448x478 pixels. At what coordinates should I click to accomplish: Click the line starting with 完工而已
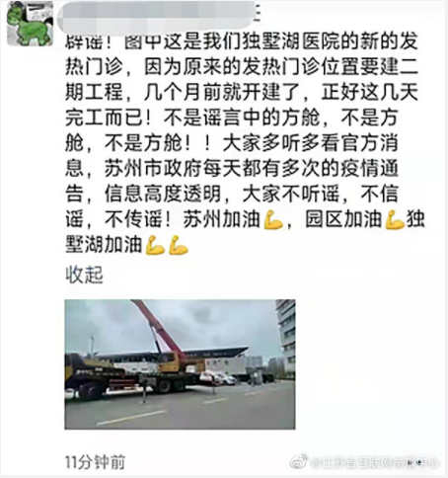232,118
